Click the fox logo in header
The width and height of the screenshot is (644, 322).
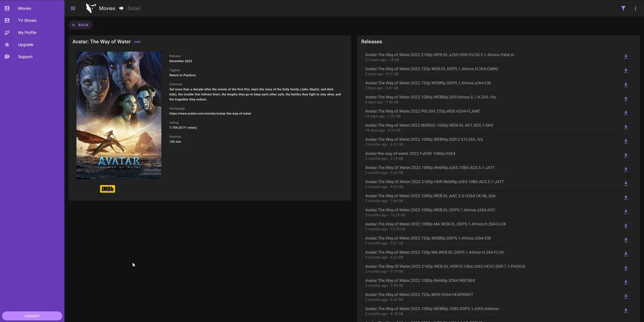coord(91,8)
